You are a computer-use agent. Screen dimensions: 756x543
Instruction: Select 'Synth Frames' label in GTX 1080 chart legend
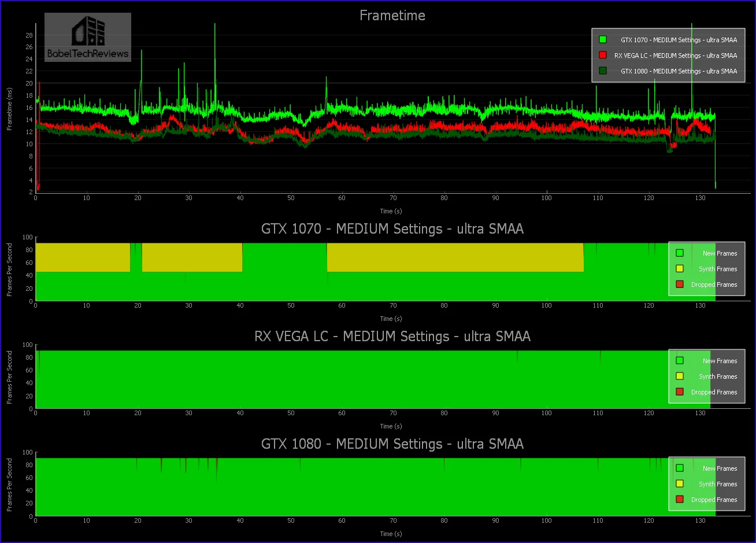click(718, 484)
